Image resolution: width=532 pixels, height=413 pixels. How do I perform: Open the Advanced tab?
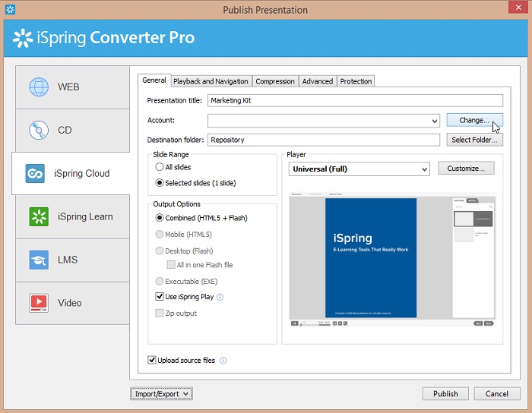click(318, 81)
